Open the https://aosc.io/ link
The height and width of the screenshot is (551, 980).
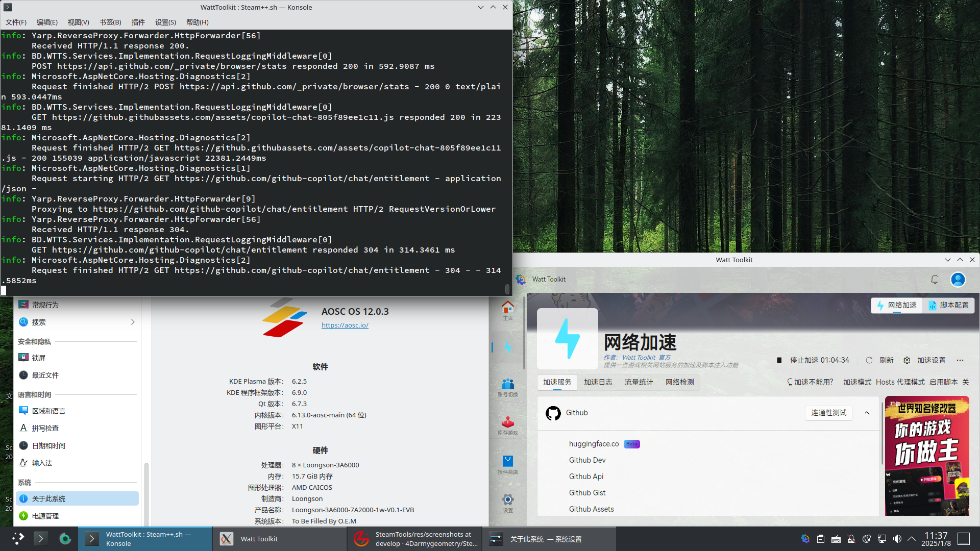[x=345, y=325]
